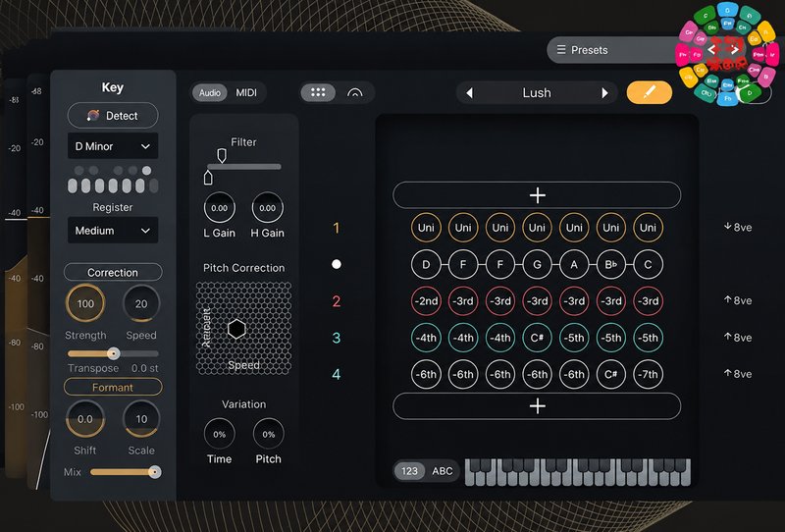Click the H Gain knob
This screenshot has width=785, height=532.
[x=267, y=208]
